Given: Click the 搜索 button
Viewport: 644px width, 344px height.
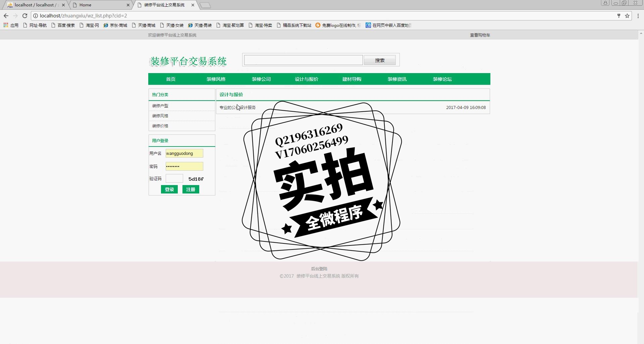Looking at the screenshot, I should 380,60.
